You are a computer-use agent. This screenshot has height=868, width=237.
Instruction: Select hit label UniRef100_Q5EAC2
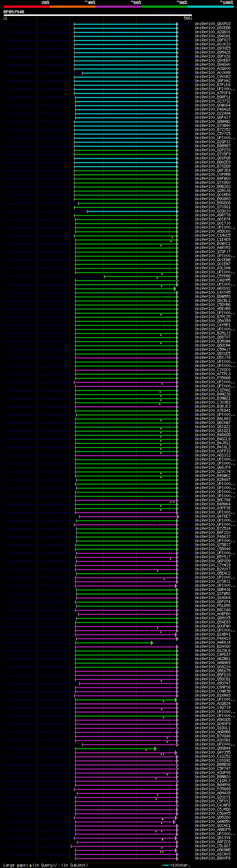tap(213, 573)
